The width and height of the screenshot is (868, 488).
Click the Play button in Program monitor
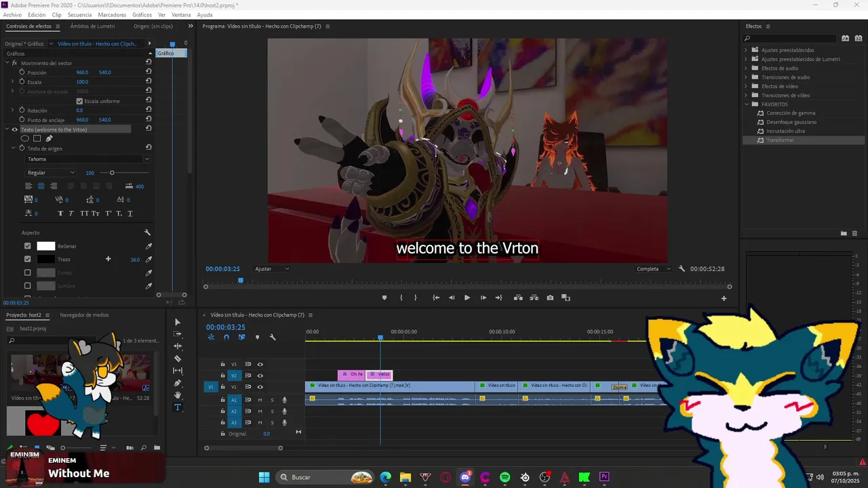[467, 298]
